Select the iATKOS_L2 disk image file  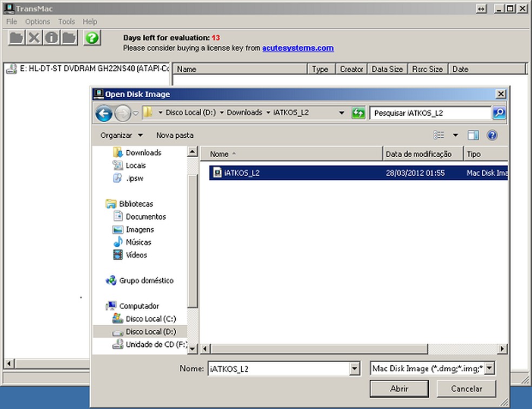pos(358,173)
